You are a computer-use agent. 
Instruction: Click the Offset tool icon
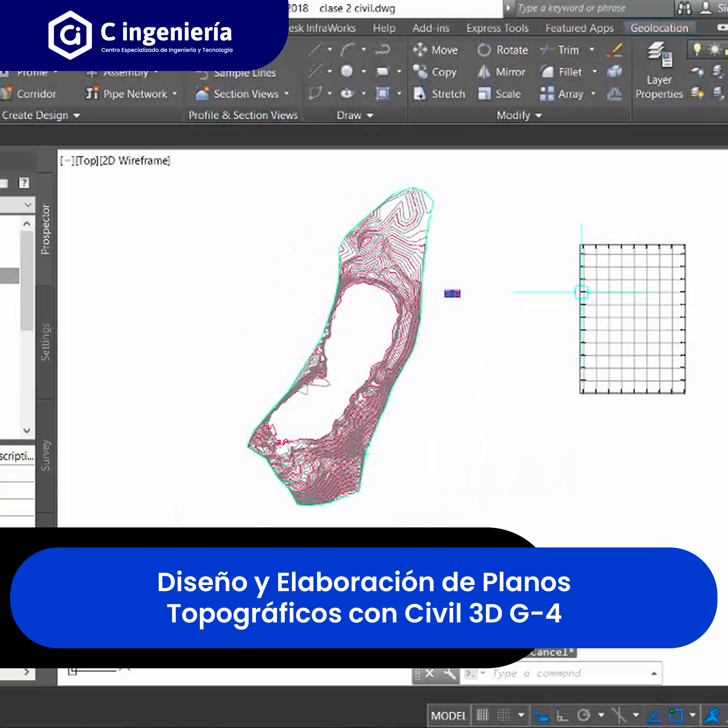(614, 94)
